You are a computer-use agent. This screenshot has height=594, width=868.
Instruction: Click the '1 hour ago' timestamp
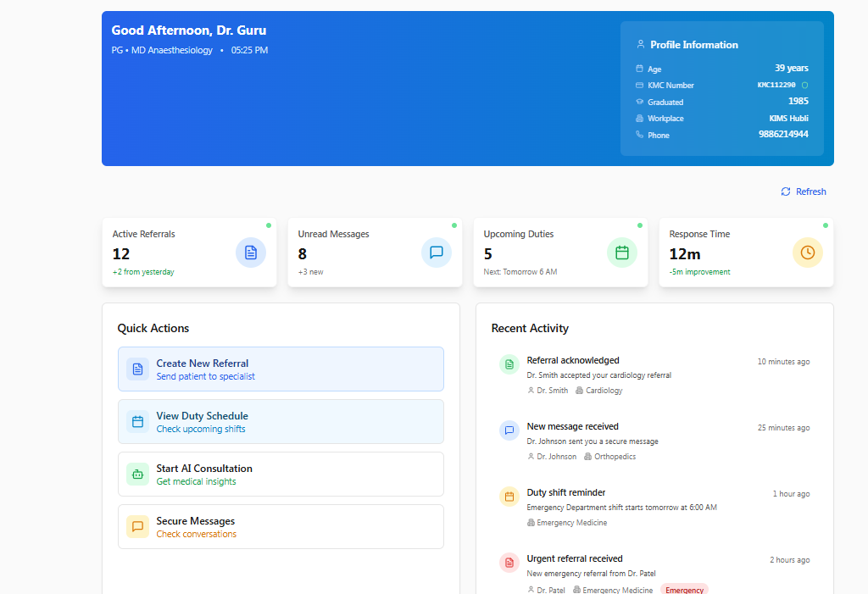click(791, 494)
